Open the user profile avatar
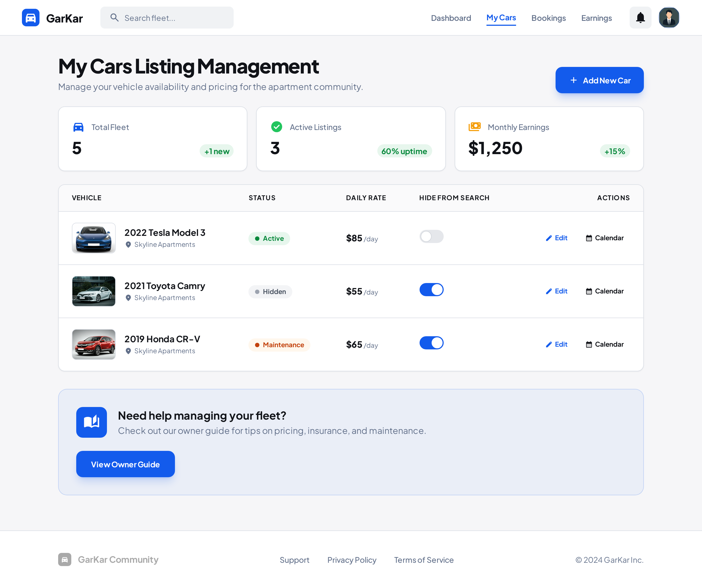 [x=669, y=18]
